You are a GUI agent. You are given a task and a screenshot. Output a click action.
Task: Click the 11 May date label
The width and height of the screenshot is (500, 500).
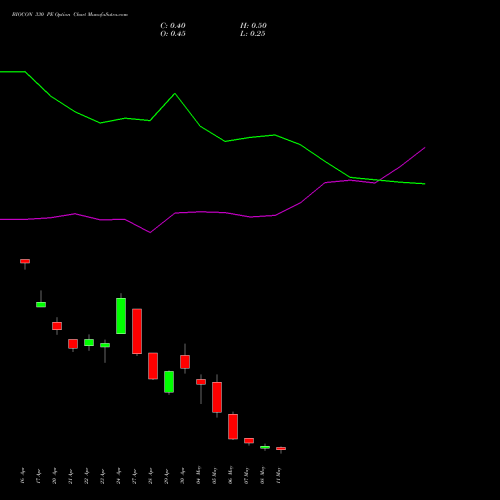pos(279,475)
